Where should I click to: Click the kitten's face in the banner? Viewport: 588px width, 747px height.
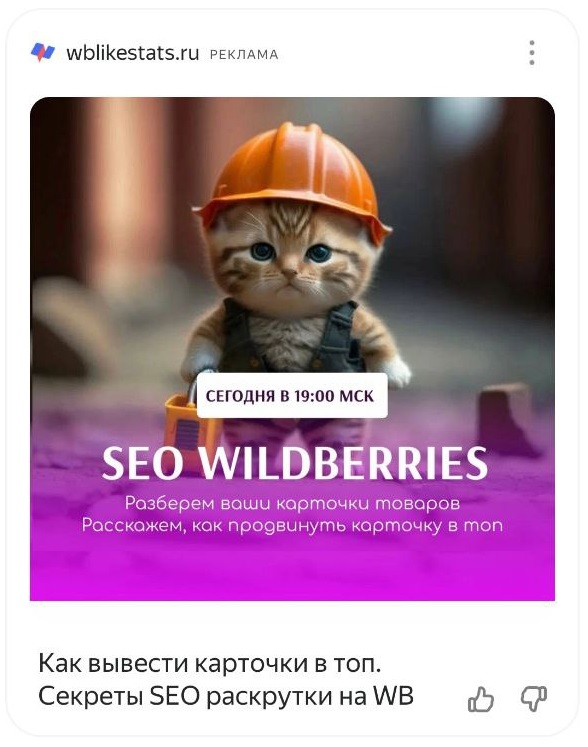point(291,260)
